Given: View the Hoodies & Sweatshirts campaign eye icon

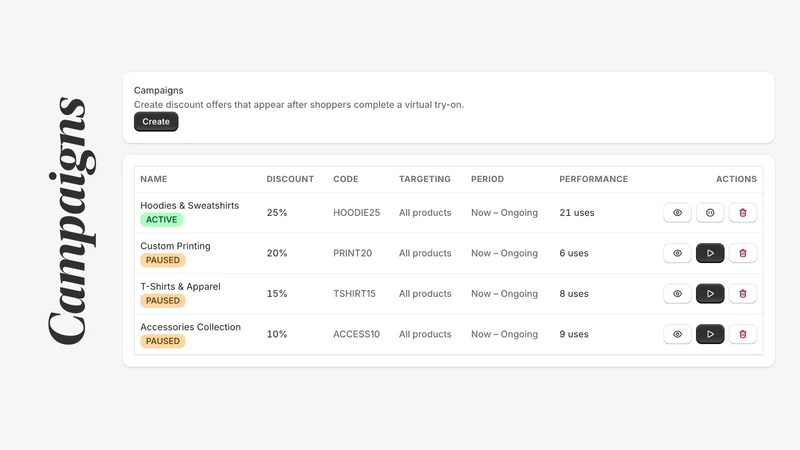Looking at the screenshot, I should click(677, 213).
